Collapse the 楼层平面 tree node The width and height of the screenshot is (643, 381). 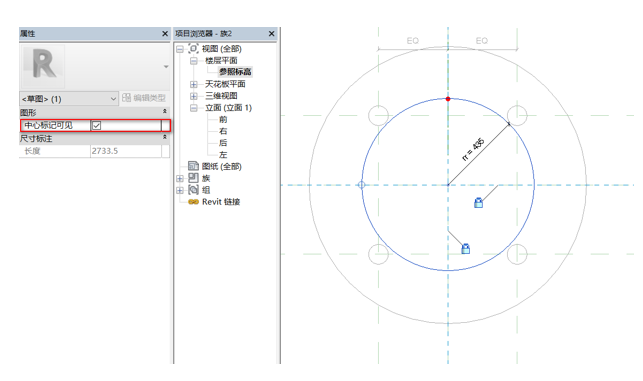[x=194, y=61]
